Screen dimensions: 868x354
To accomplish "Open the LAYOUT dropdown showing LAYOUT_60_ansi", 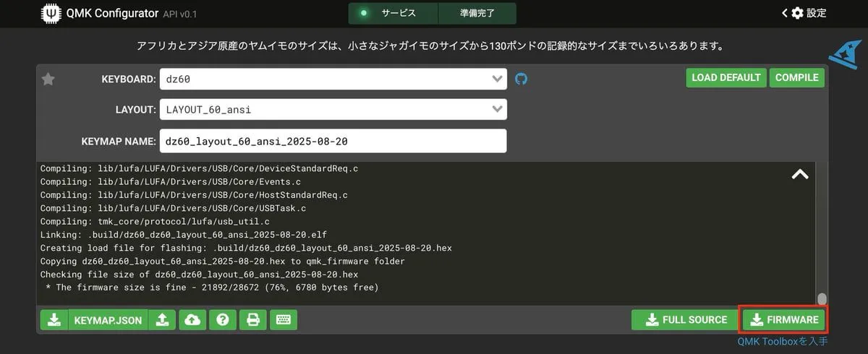I will click(x=333, y=109).
